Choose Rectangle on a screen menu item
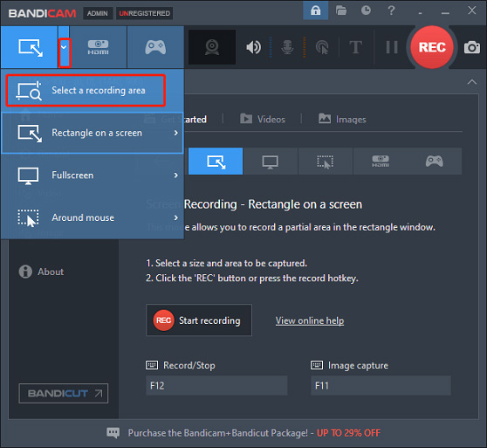Image resolution: width=487 pixels, height=448 pixels. [x=93, y=133]
